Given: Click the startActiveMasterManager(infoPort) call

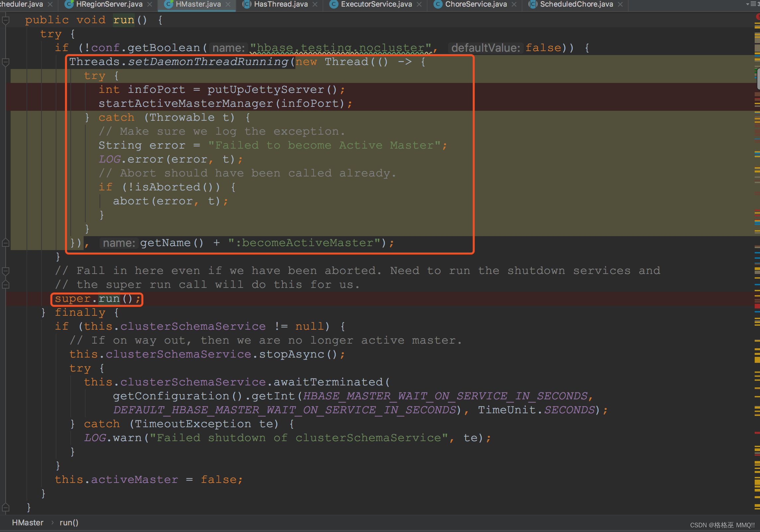Looking at the screenshot, I should 221,104.
